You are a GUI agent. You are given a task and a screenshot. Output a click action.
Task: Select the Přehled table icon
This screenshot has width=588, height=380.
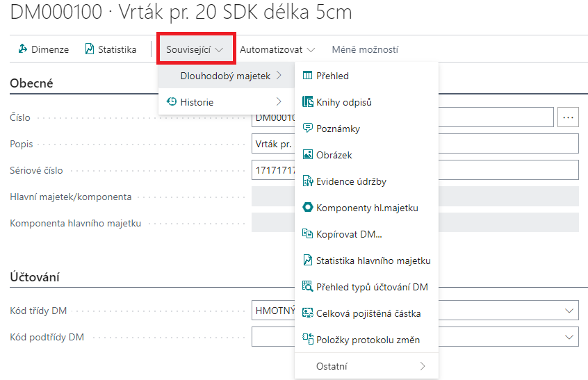click(308, 76)
